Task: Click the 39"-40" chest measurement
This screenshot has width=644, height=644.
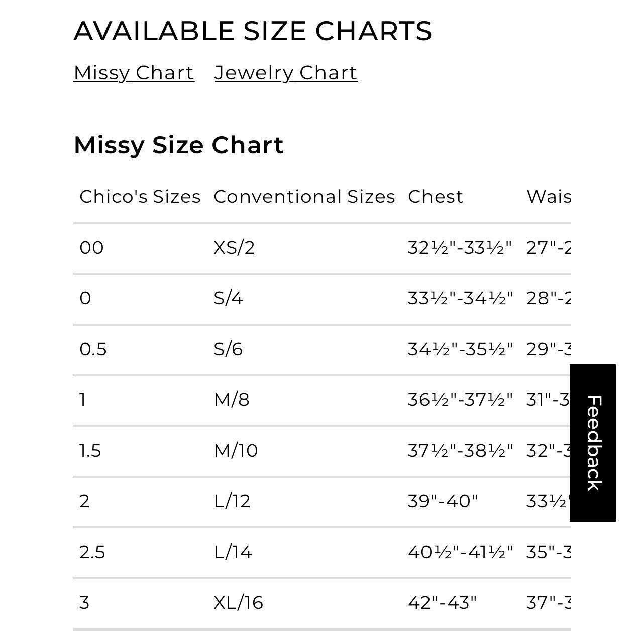Action: (443, 501)
